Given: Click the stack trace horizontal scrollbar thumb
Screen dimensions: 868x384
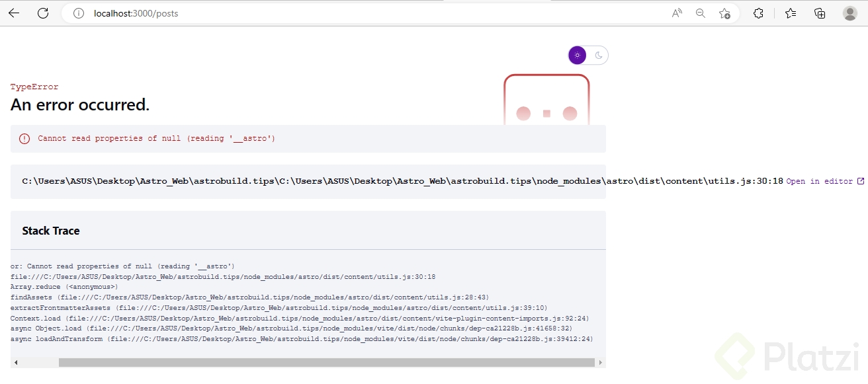Looking at the screenshot, I should [327, 362].
